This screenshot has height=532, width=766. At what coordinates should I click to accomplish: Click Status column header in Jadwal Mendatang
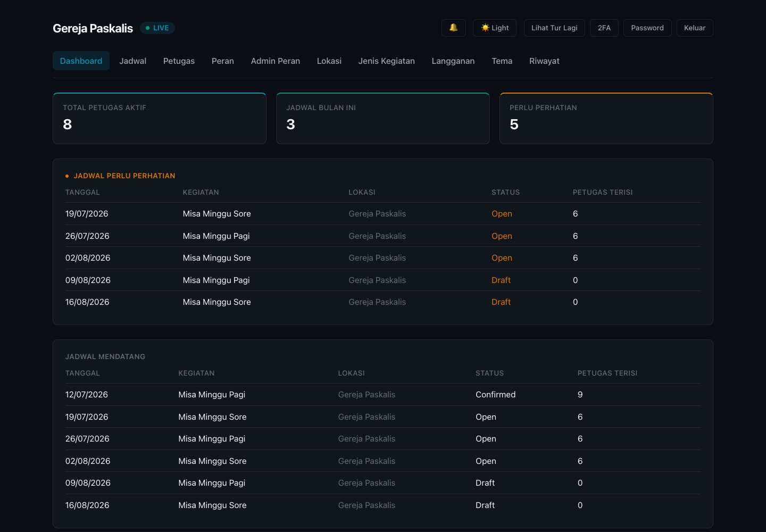point(489,373)
